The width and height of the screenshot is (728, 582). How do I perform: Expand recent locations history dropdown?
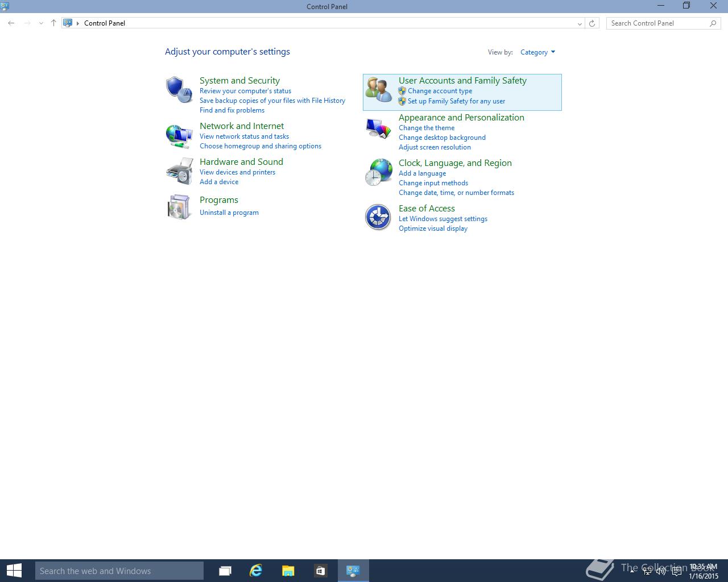41,23
